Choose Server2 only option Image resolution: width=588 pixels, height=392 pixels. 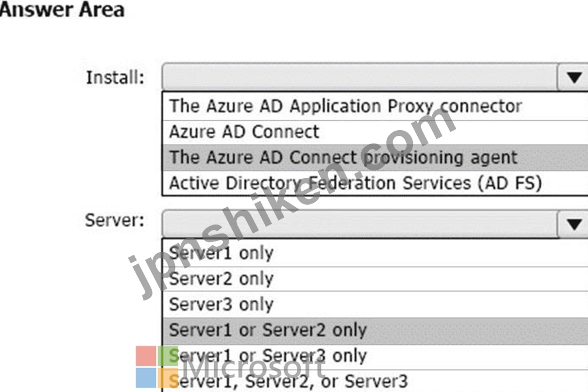(375, 279)
